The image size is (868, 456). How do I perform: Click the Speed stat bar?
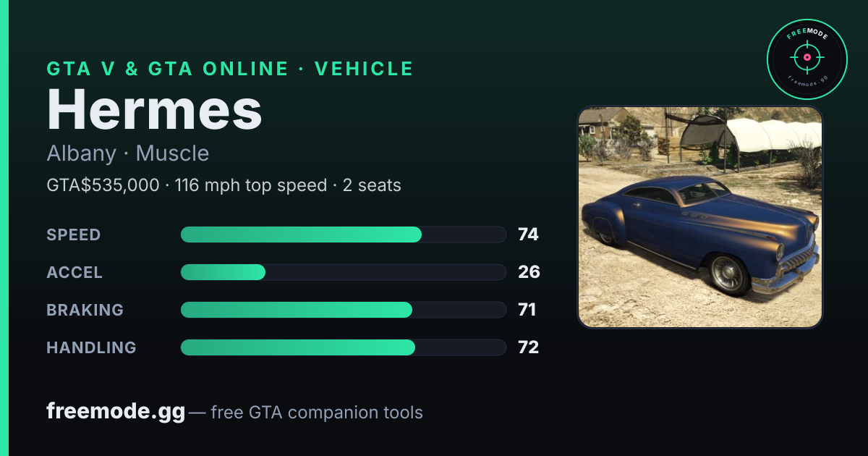pyautogui.click(x=344, y=235)
